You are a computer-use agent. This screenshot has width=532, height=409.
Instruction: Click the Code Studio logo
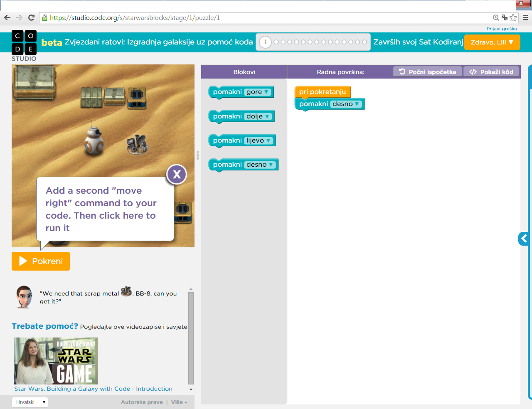click(x=24, y=46)
